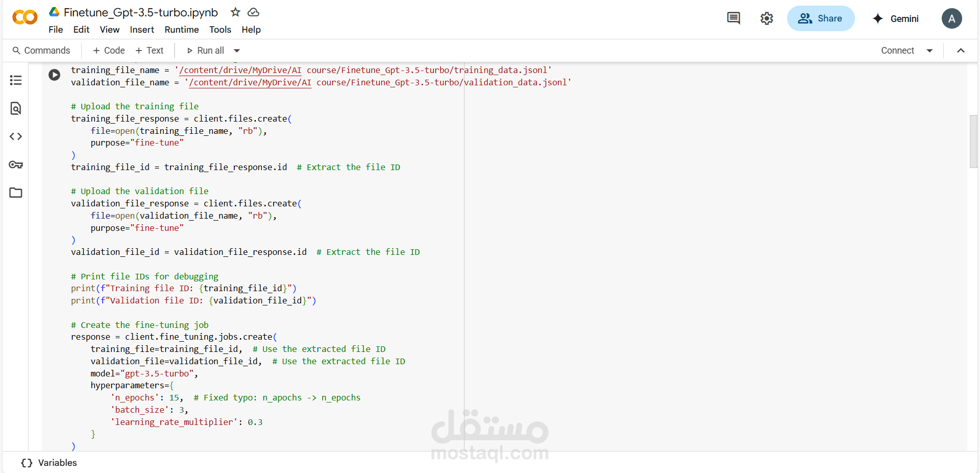Click the 'batch_size': 3 line
980x473 pixels.
coord(150,410)
